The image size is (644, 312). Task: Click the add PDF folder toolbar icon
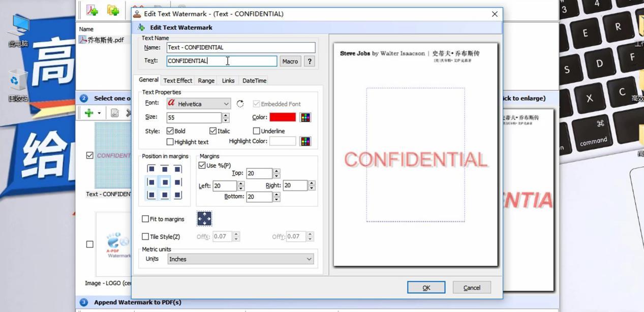tap(113, 10)
